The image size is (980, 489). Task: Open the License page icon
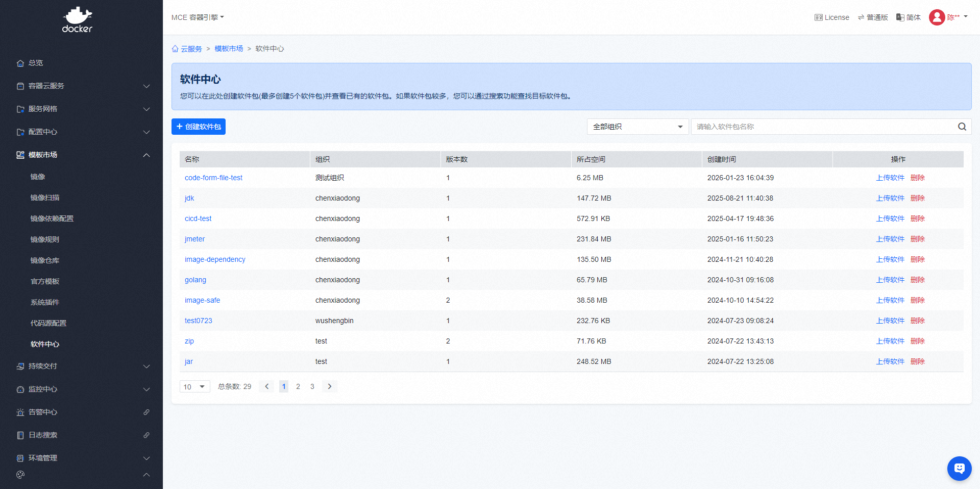(818, 17)
